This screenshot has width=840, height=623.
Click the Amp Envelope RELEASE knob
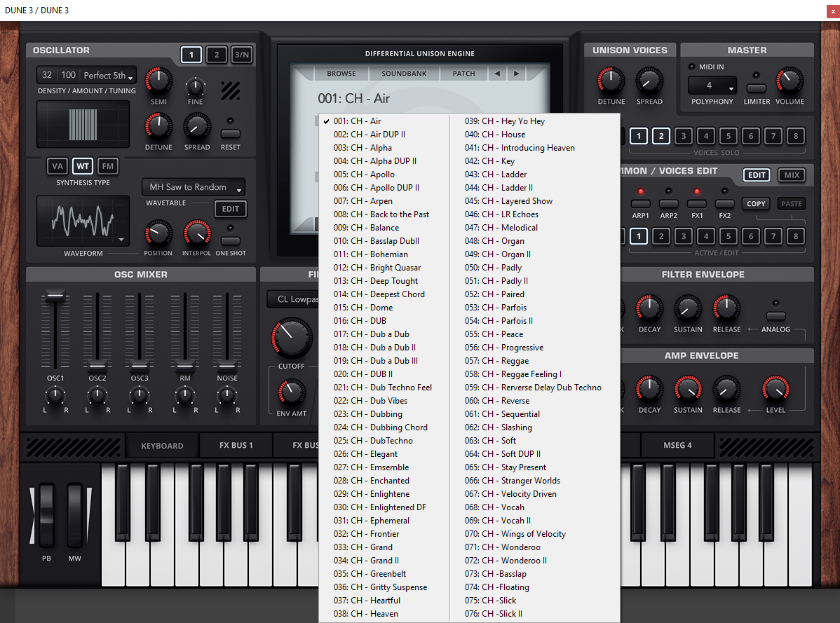[x=726, y=389]
